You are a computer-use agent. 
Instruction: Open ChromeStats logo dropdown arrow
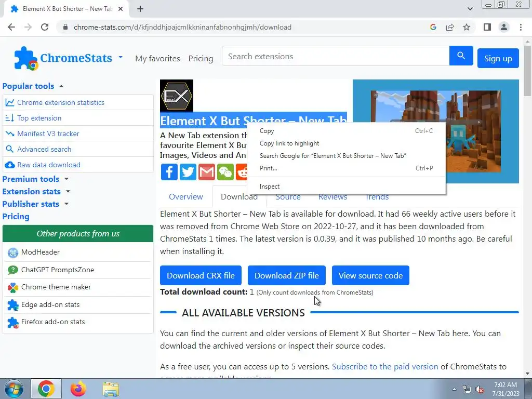point(121,57)
